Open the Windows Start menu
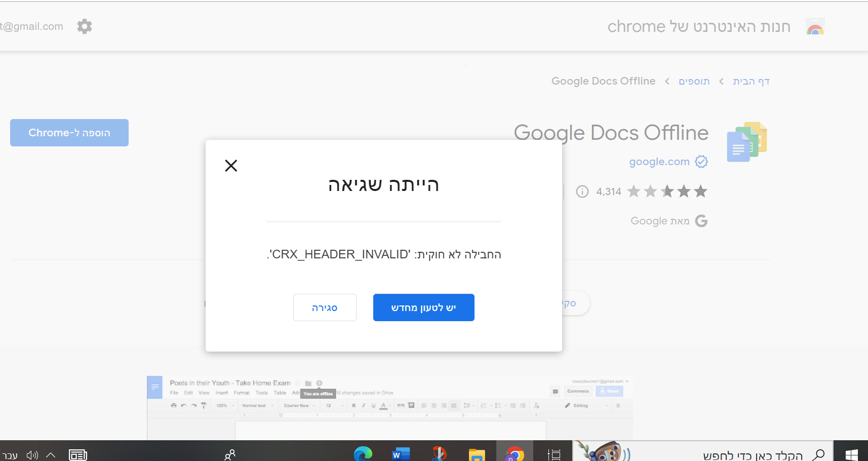Viewport: 868px width, 461px height. coord(851,454)
